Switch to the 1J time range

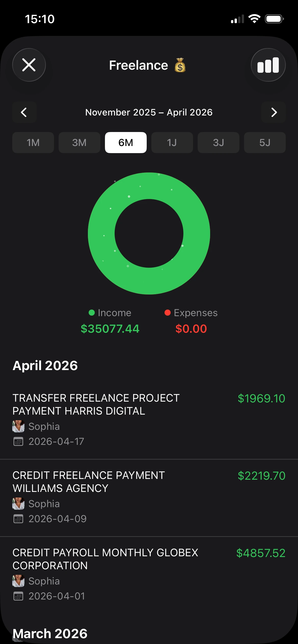point(172,142)
